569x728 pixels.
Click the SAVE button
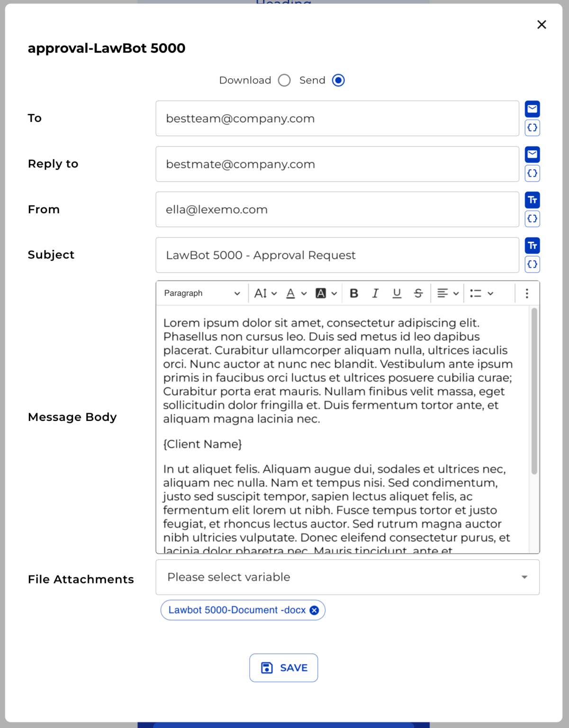click(283, 667)
